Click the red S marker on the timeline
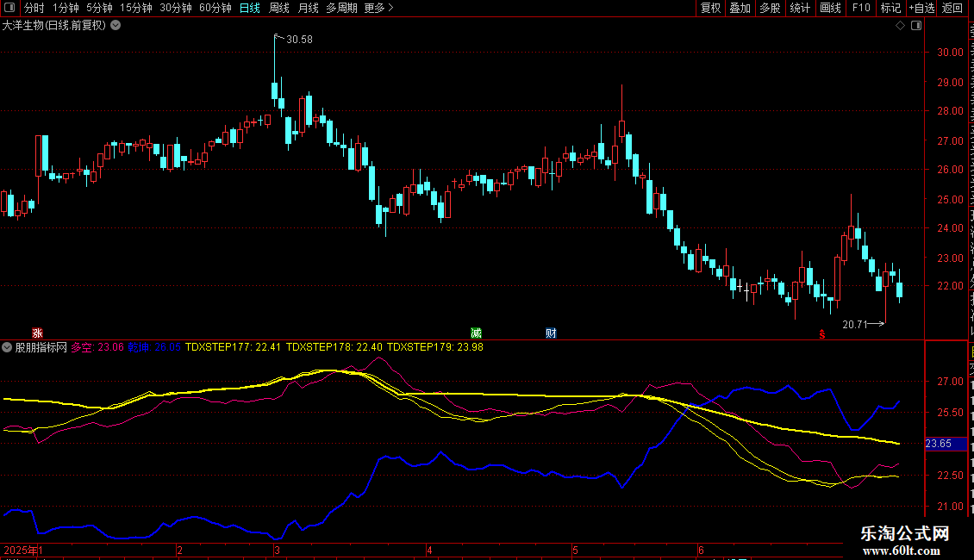This screenshot has height=560, width=974. pyautogui.click(x=821, y=334)
